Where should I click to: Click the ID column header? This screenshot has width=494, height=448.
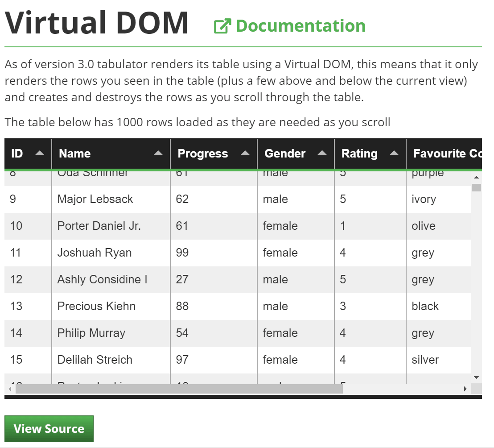[28, 153]
